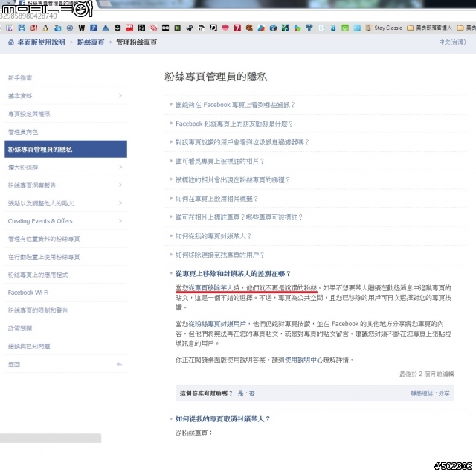Open the black W bookmark icon
This screenshot has width=476, height=472.
pos(81,28)
